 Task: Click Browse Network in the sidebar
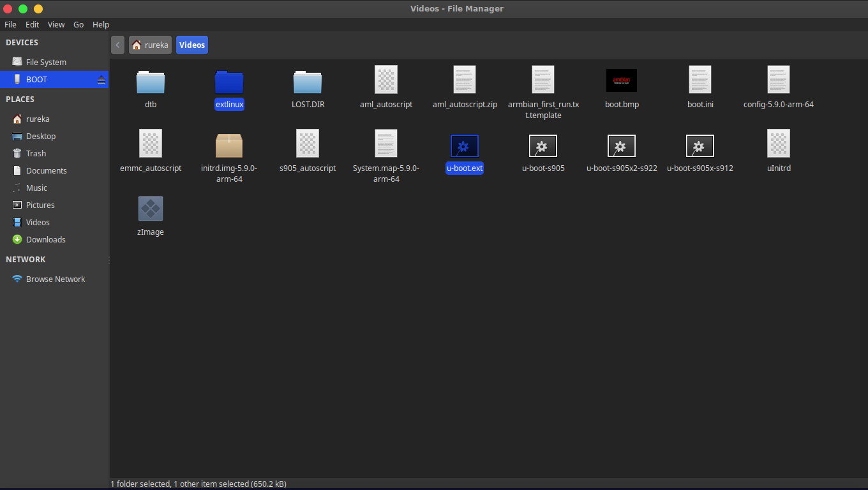56,279
